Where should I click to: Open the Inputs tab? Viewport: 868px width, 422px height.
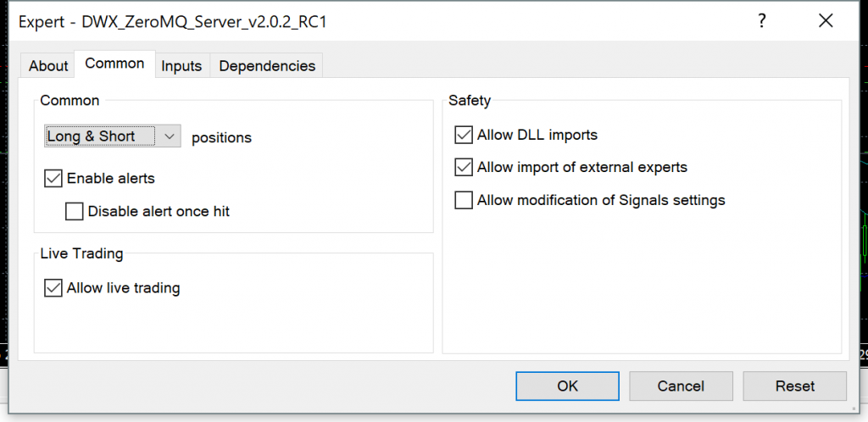coord(181,66)
